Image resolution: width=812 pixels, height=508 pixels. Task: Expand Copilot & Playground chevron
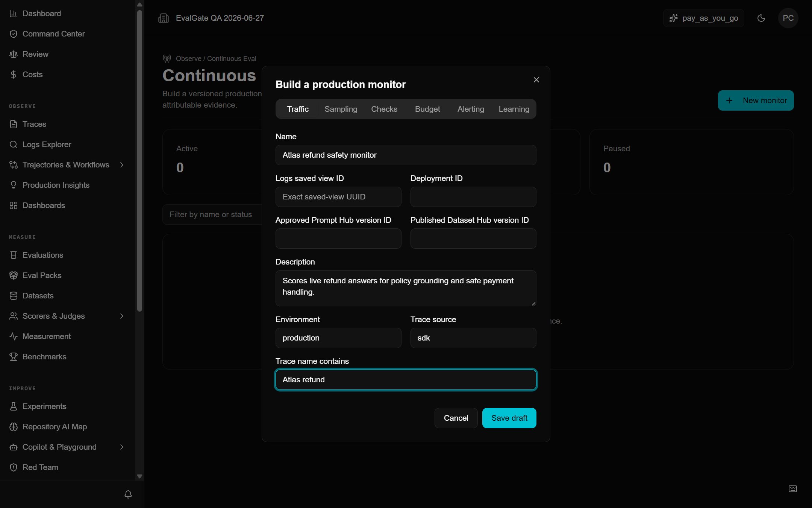[x=122, y=447]
